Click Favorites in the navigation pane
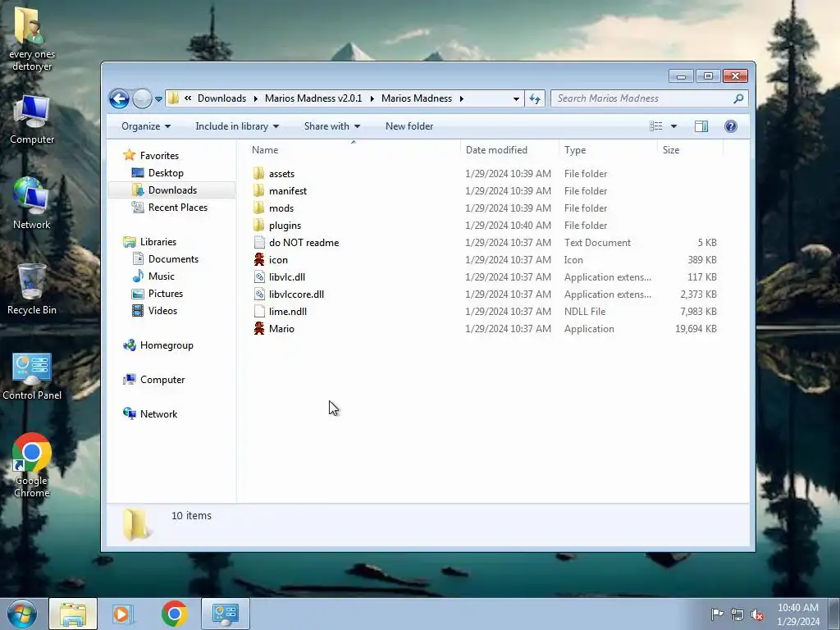This screenshot has height=630, width=840. (x=159, y=155)
